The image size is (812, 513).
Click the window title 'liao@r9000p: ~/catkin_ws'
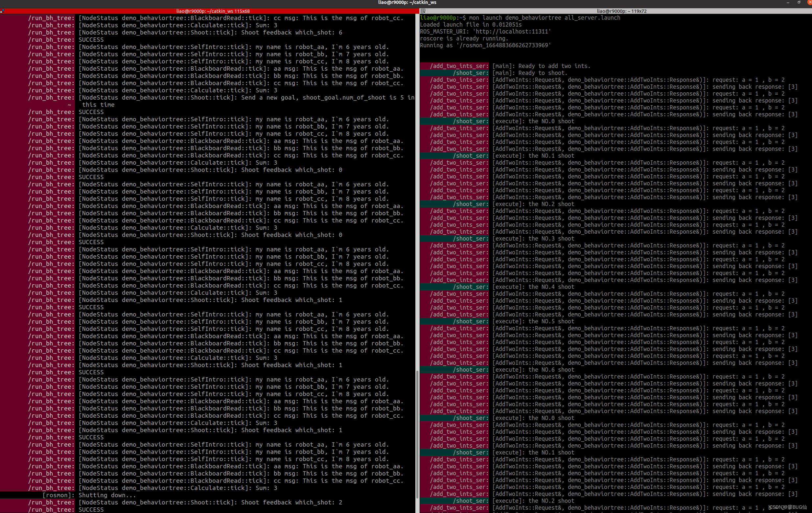click(x=407, y=3)
